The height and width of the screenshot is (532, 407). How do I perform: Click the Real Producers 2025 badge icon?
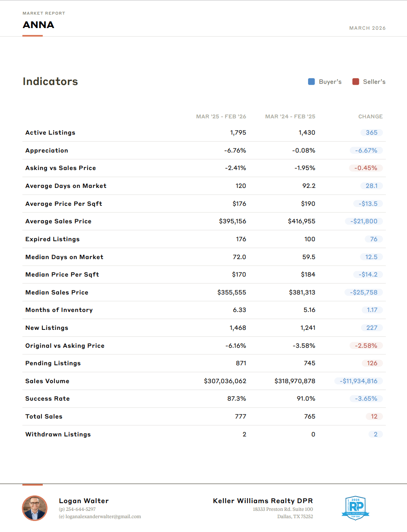[x=355, y=508]
